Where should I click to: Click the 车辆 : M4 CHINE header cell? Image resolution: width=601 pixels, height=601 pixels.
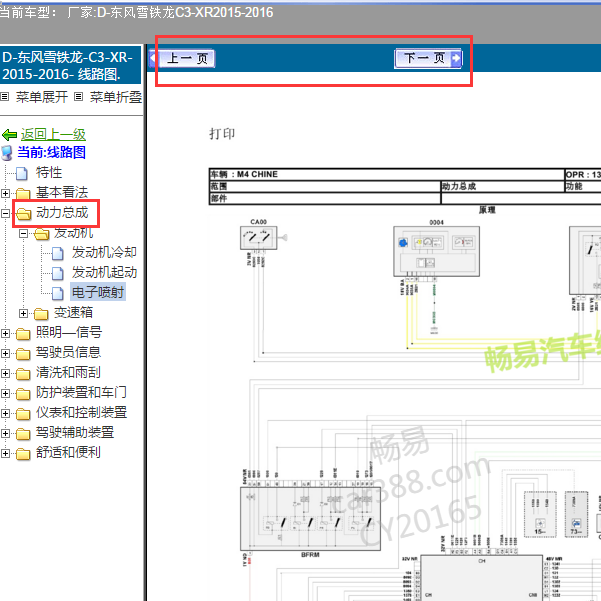[387, 174]
